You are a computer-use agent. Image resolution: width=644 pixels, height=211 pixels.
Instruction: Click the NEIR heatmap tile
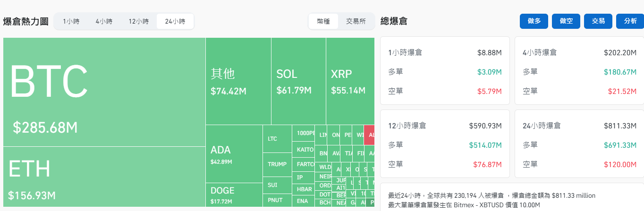pos(323,177)
